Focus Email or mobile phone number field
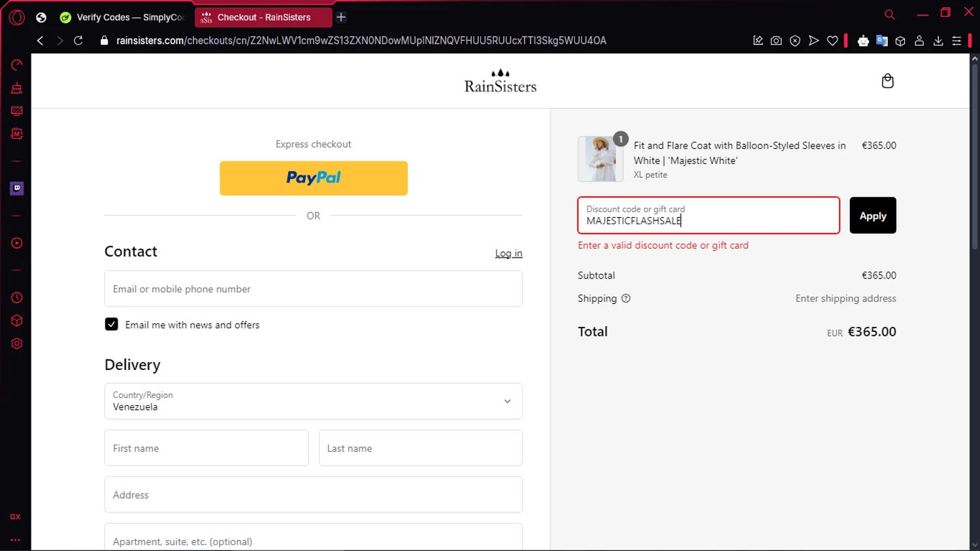 point(314,288)
